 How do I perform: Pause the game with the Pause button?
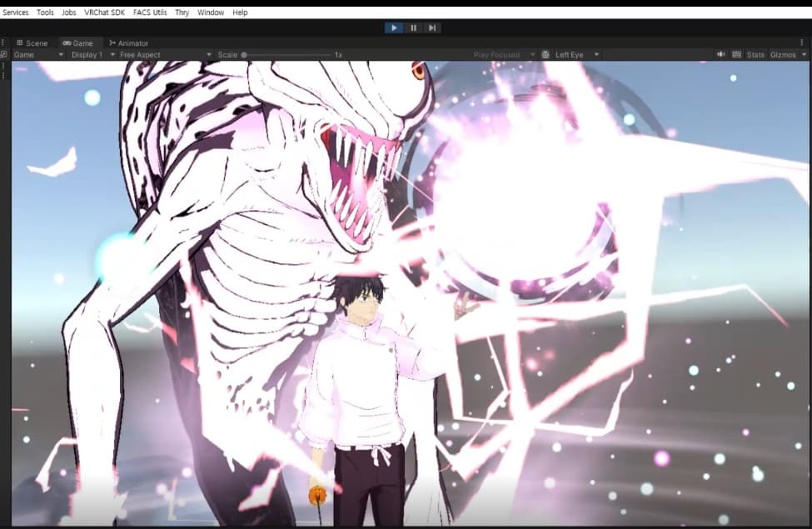point(413,28)
